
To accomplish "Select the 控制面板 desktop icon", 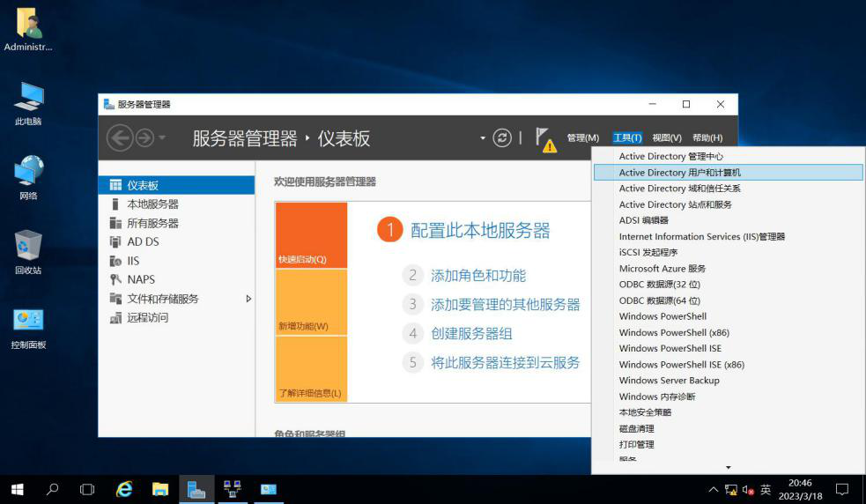I will [28, 329].
